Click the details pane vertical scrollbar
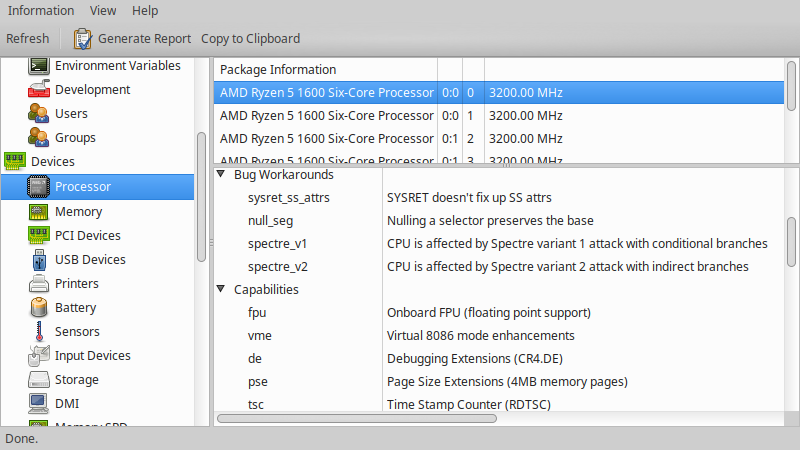800x450 pixels. pyautogui.click(x=791, y=242)
